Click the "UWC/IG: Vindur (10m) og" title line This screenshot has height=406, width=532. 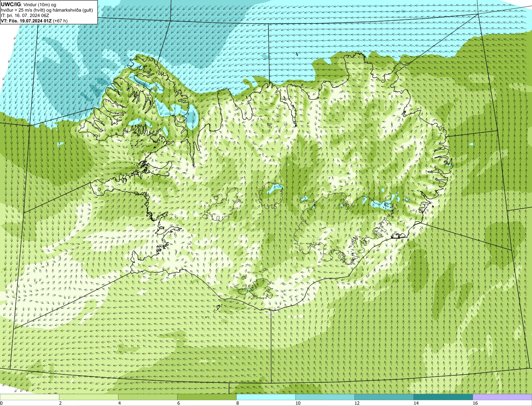(29, 4)
